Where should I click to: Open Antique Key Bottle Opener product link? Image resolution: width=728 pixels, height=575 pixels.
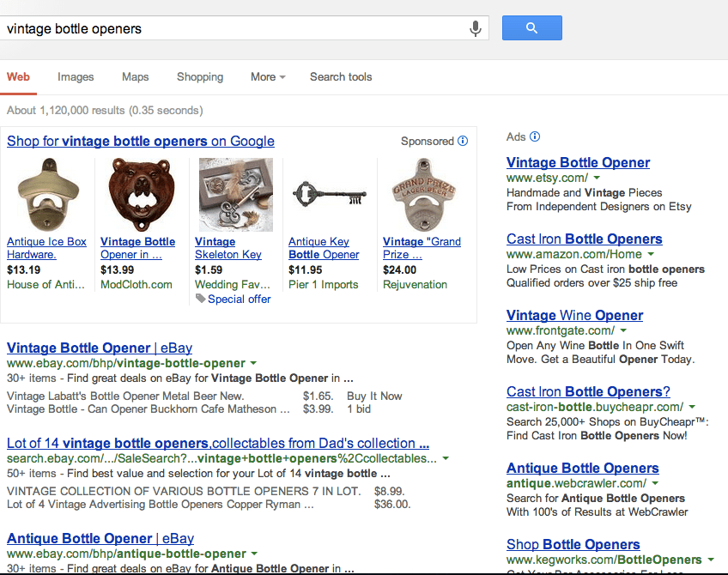click(324, 248)
